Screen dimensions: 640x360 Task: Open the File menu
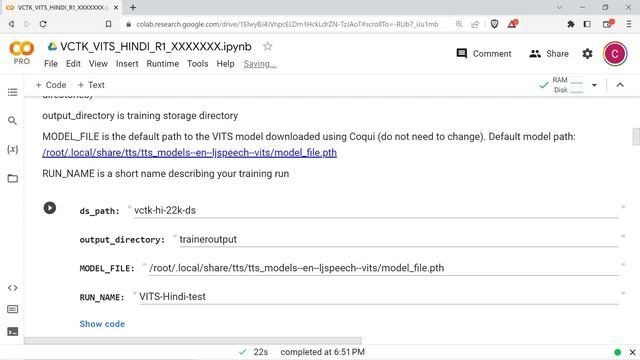point(51,64)
